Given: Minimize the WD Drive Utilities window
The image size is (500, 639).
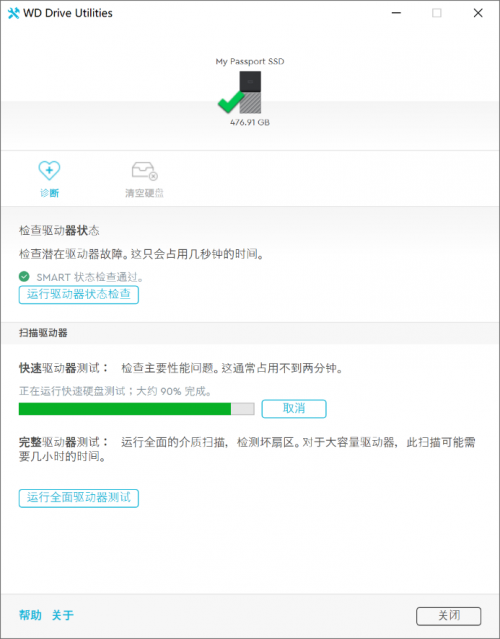Looking at the screenshot, I should [396, 13].
